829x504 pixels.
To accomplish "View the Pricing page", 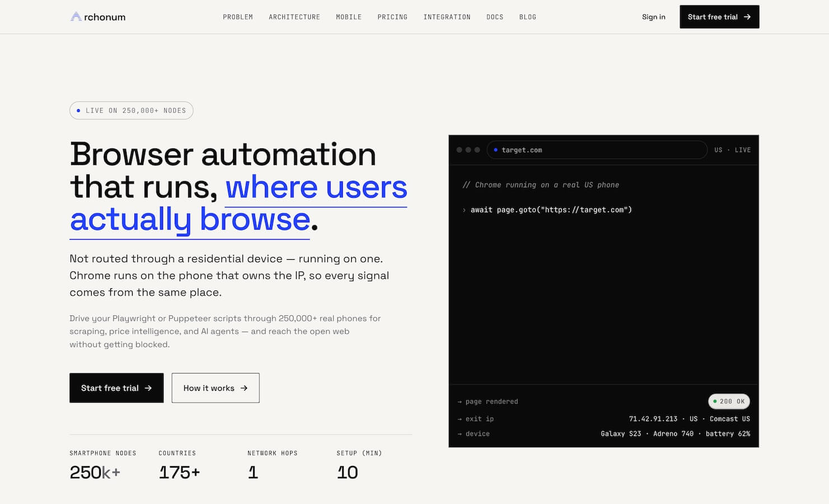I will (393, 17).
